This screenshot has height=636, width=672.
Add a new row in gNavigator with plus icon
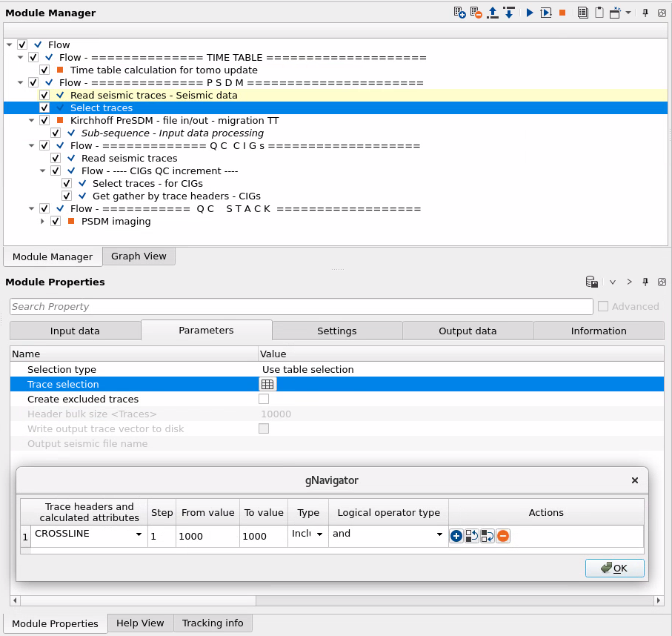[456, 535]
